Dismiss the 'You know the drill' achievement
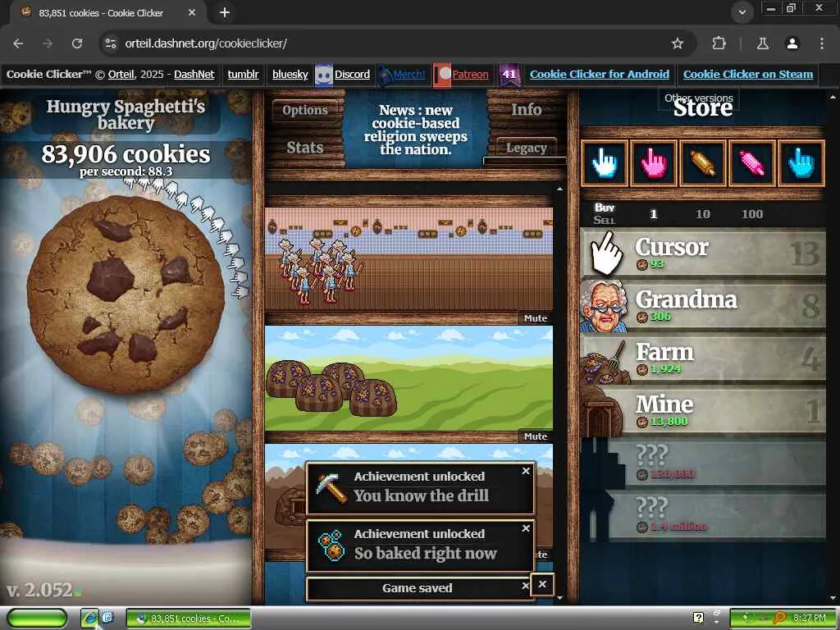The image size is (840, 630). 526,471
